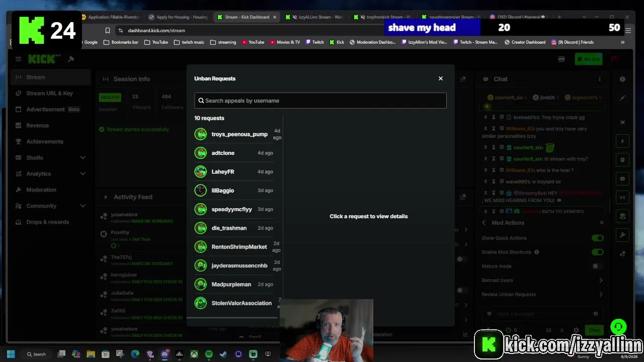Select the LaheyFR unban request

(234, 171)
